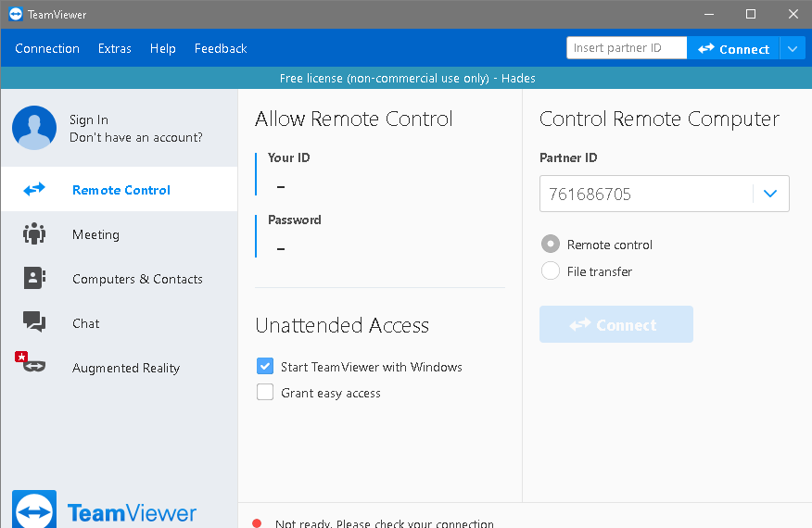Image resolution: width=812 pixels, height=528 pixels.
Task: Switch to the Meeting section
Action: (120, 234)
